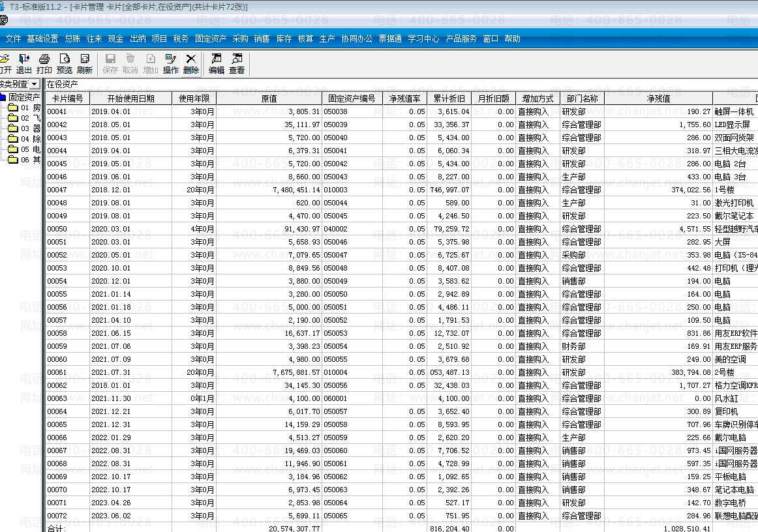Click the 使用年限 column header
The height and width of the screenshot is (532, 758).
pos(194,98)
